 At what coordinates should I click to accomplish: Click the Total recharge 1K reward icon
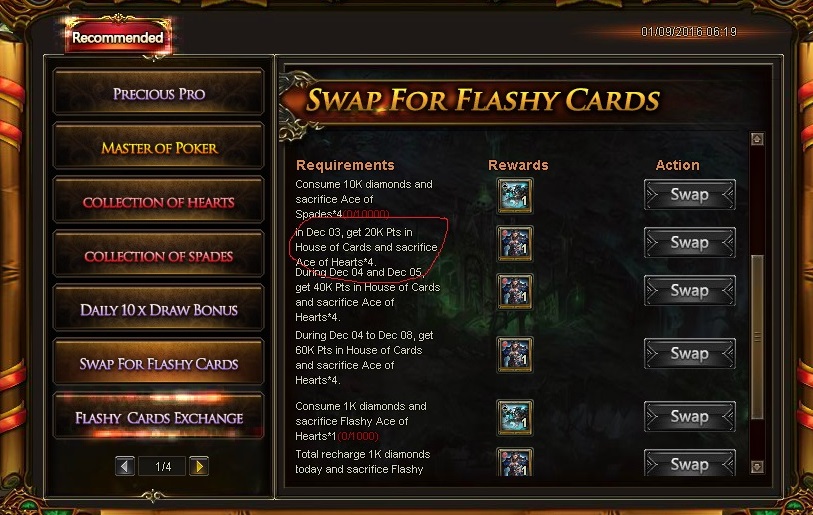point(514,462)
